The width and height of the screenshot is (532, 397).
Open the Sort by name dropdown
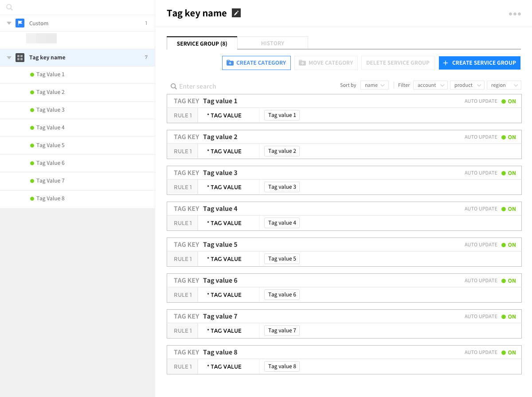click(375, 85)
